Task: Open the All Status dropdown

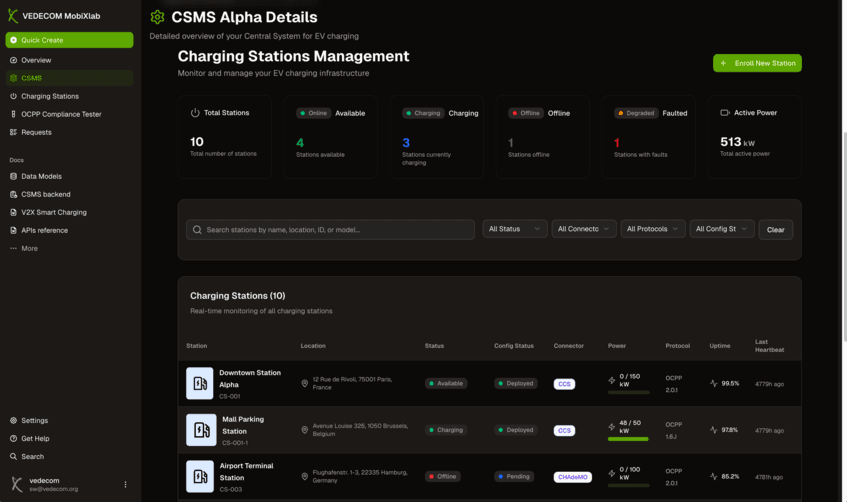Action: point(515,229)
